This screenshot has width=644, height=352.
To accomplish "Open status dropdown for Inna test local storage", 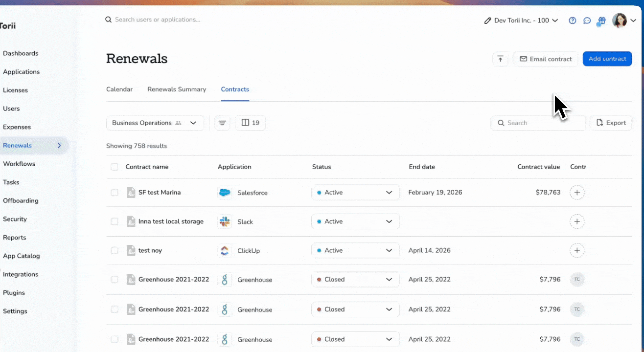I will (355, 221).
